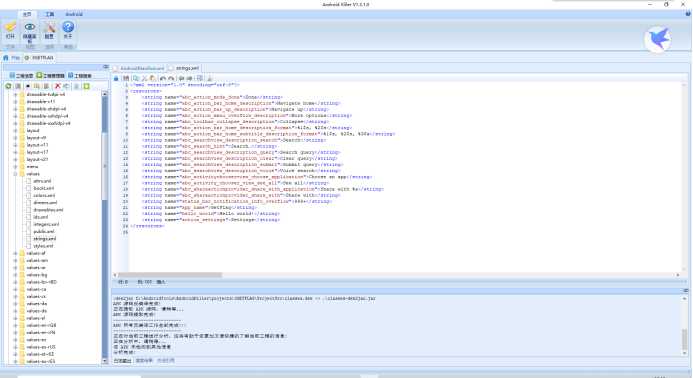Switch to the Android ribbon tab
The image size is (693, 378).
click(x=74, y=14)
